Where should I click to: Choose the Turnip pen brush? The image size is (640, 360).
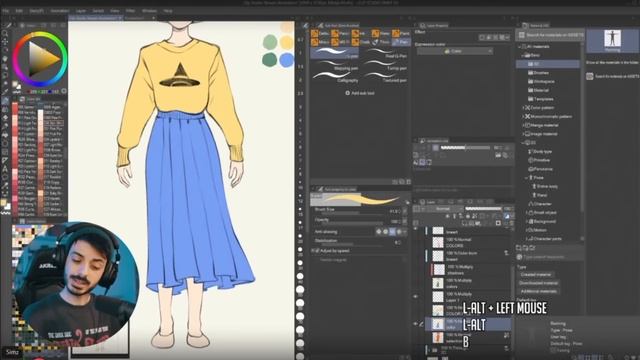[385, 65]
